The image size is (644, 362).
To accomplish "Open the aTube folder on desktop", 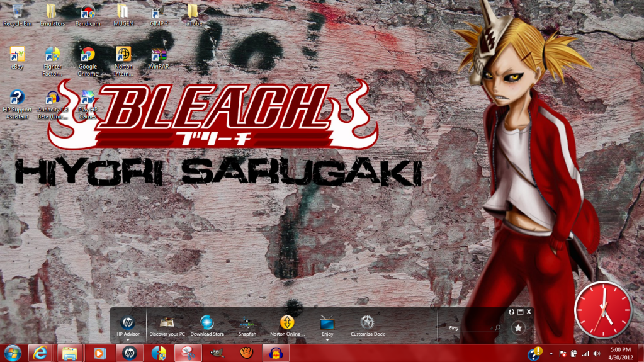I will click(x=193, y=14).
